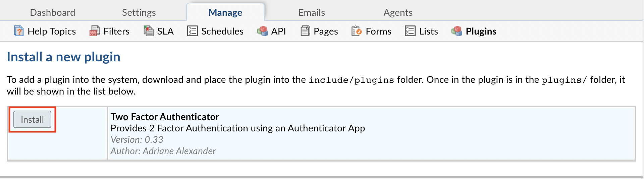Click the plugin description about Authenticator App

(x=238, y=128)
